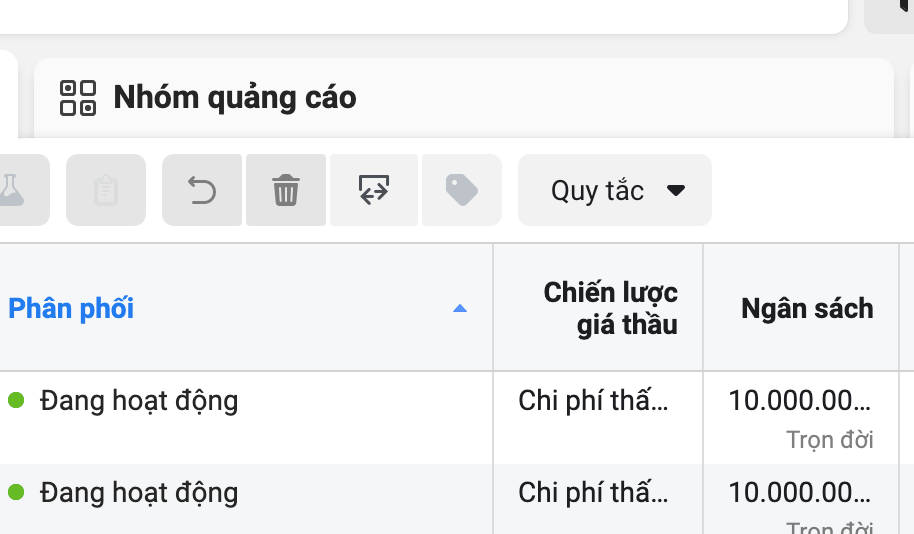Click the trash delete icon
This screenshot has height=534, width=914.
(x=286, y=190)
